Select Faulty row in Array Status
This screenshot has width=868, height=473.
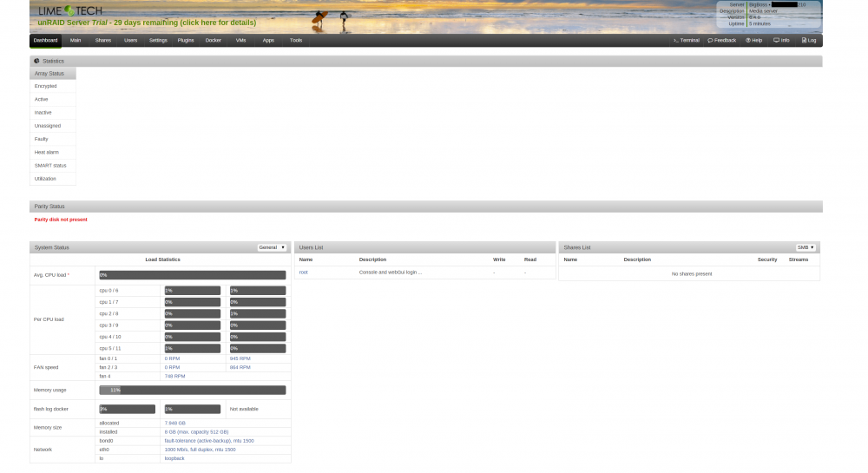(x=53, y=140)
